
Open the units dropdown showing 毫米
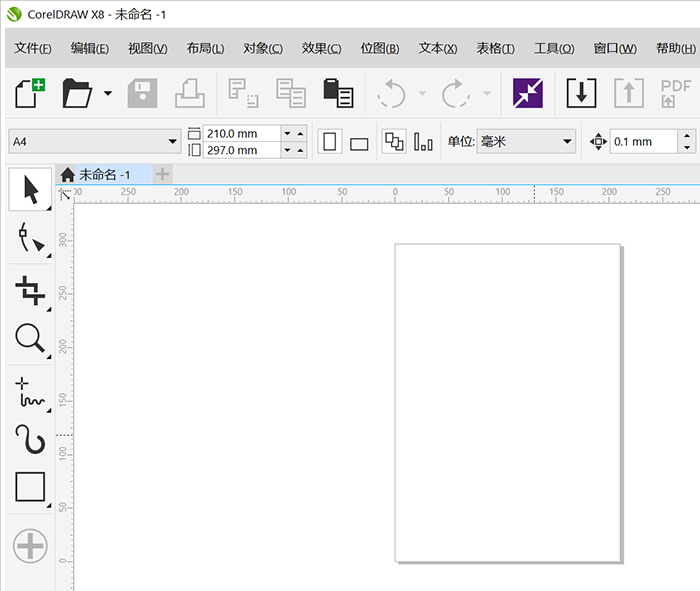click(x=567, y=142)
